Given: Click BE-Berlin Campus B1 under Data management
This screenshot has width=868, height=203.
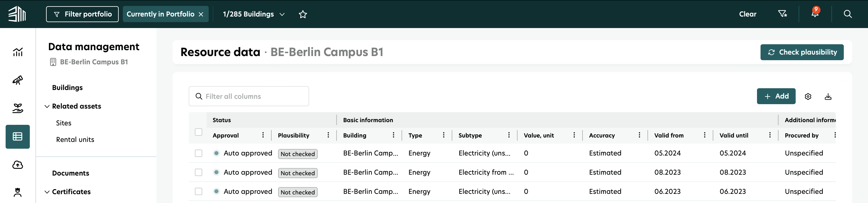Looking at the screenshot, I should pyautogui.click(x=94, y=62).
